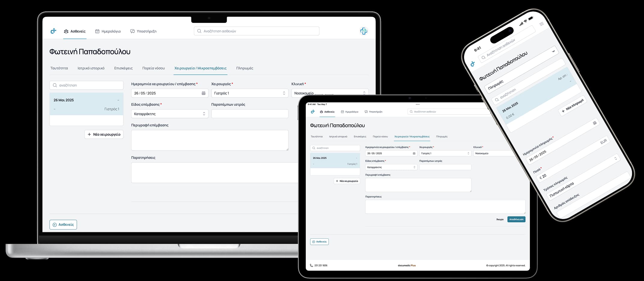
Task: Click the magnifier icon in the laptop patient search bar
Action: [x=199, y=31]
